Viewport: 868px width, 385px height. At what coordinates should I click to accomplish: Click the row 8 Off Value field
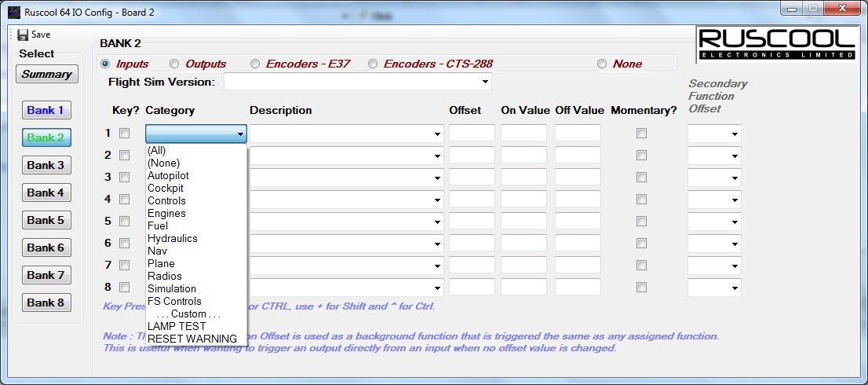tap(578, 288)
